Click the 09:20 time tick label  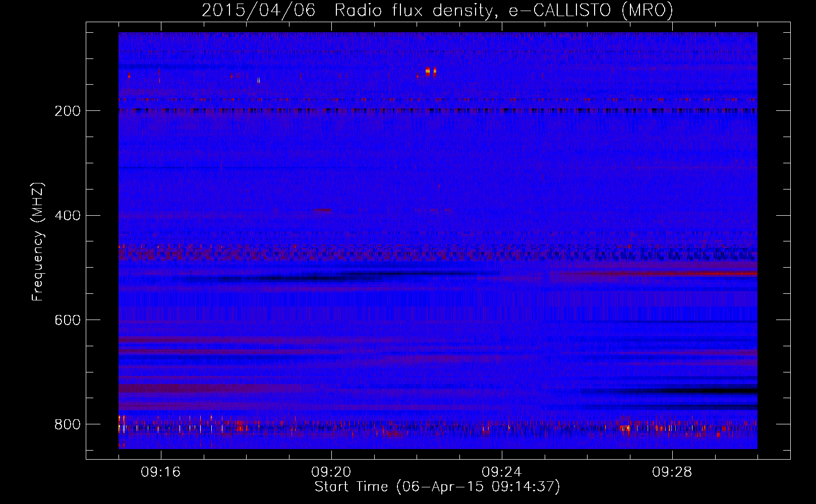[331, 472]
